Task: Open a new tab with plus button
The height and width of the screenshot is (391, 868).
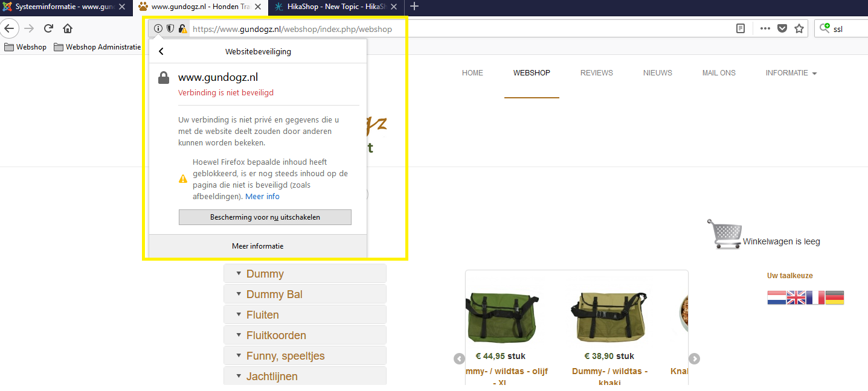Action: pyautogui.click(x=414, y=7)
